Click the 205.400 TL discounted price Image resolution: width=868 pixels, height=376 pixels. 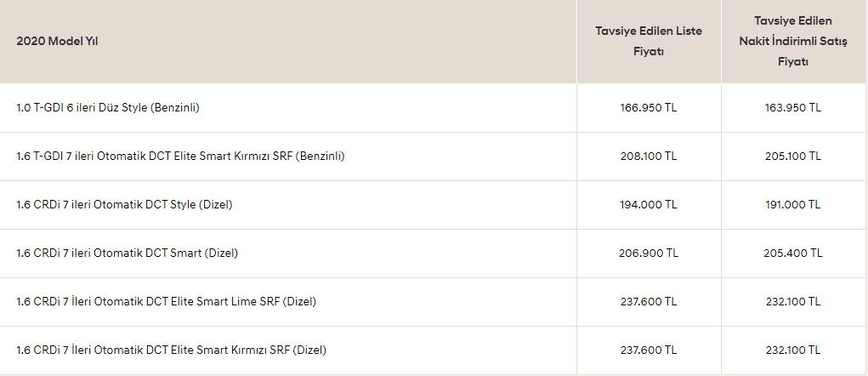[x=792, y=253]
